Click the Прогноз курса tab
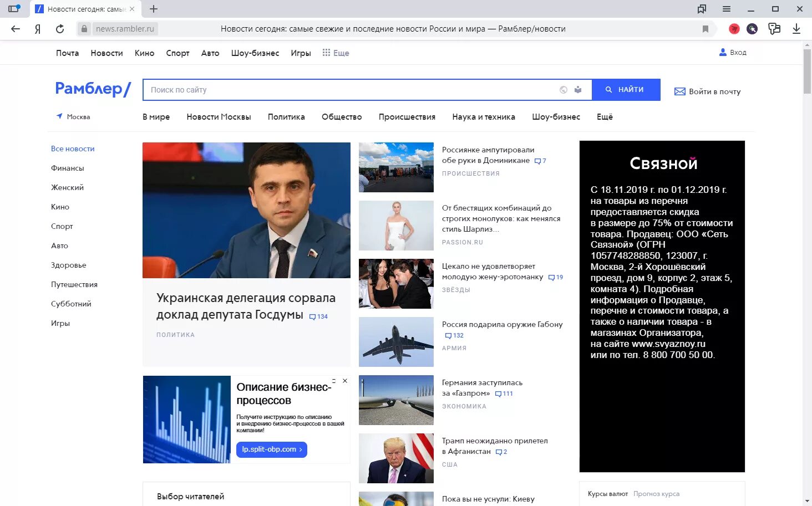The image size is (812, 506). coord(656,494)
